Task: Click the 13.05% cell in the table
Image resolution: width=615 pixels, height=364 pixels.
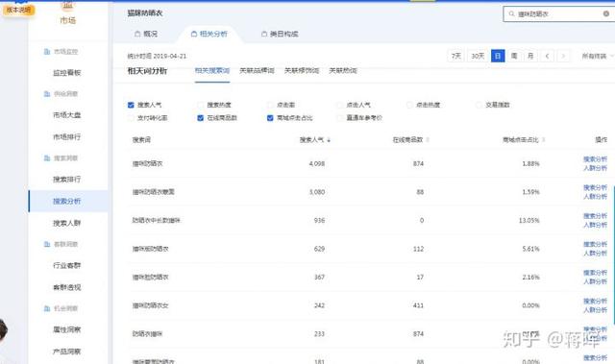Action: [x=529, y=221]
